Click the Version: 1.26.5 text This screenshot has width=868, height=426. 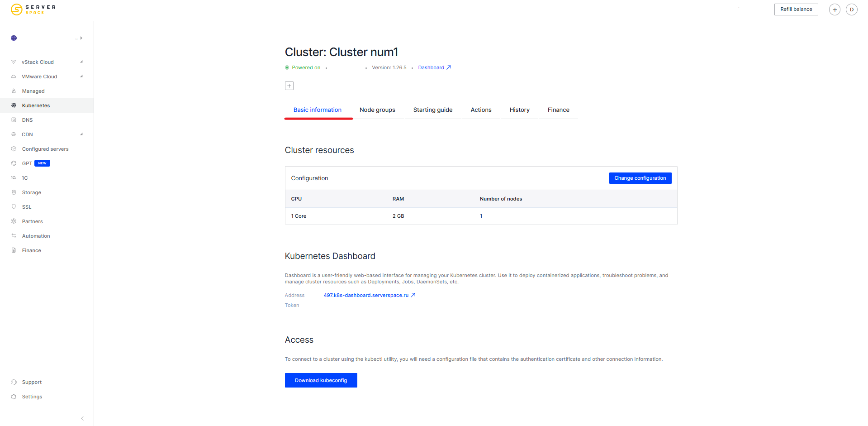[x=389, y=67]
